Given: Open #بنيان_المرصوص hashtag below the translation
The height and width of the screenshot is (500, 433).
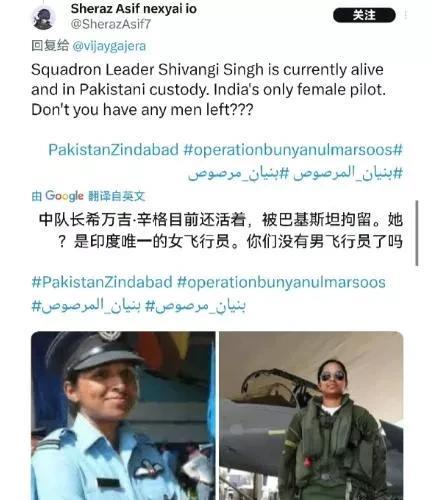Looking at the screenshot, I should pos(86,306).
